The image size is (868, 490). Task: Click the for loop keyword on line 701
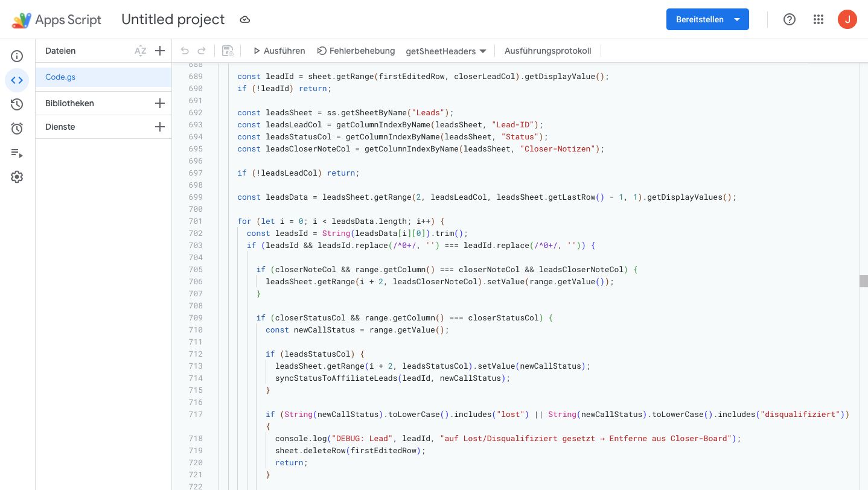tap(244, 221)
